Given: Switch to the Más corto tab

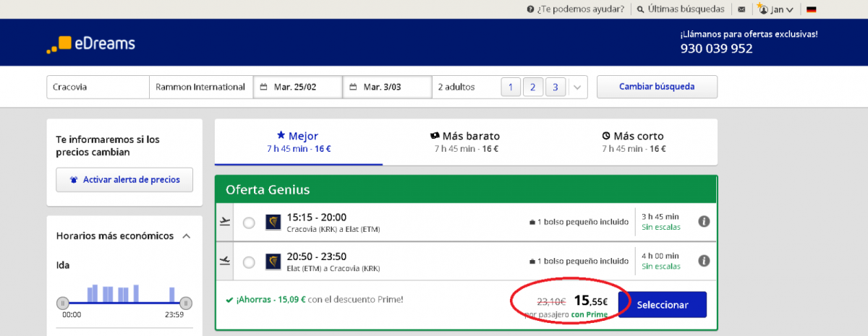Looking at the screenshot, I should point(634,142).
